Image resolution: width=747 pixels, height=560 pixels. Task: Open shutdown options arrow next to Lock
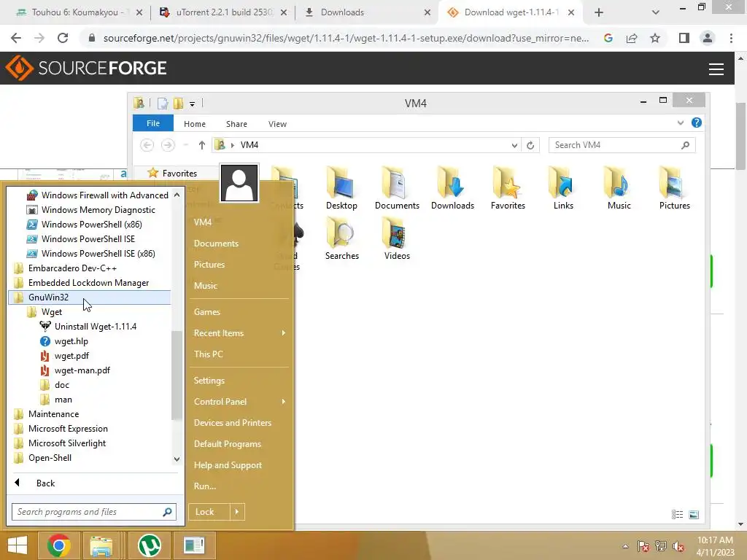pyautogui.click(x=237, y=512)
